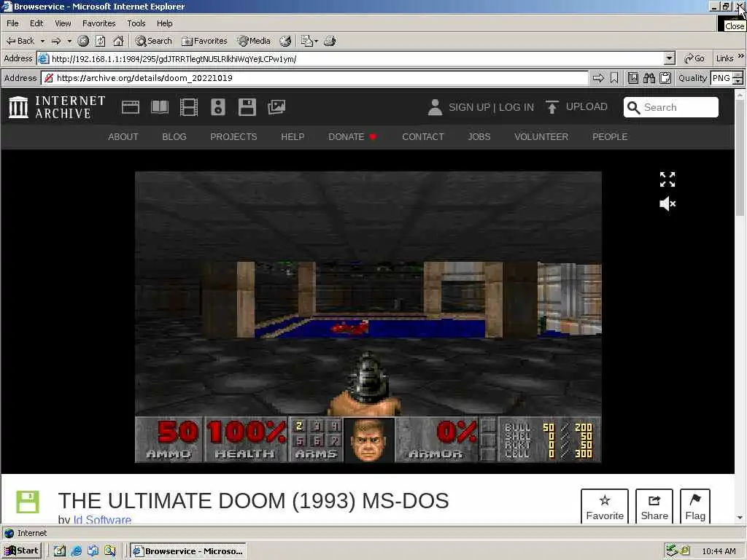Open the Favorites menu

[x=99, y=23]
